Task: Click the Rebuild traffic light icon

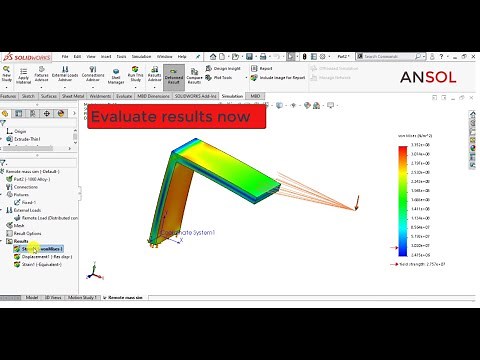Action: click(x=304, y=57)
